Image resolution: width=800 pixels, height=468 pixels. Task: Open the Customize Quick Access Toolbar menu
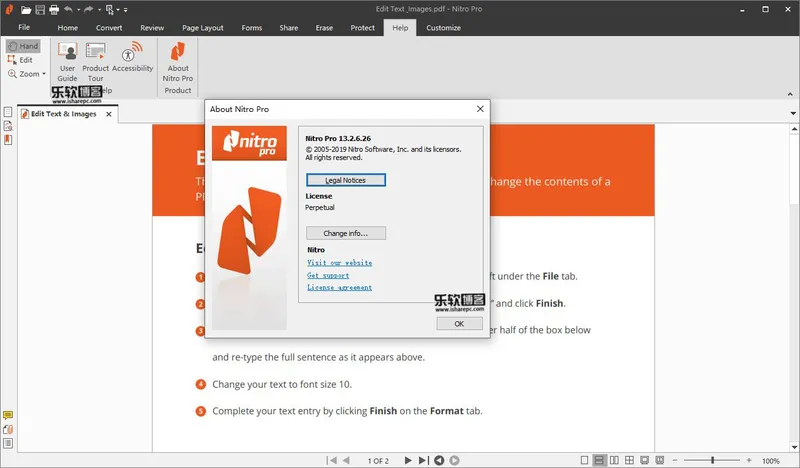coord(126,10)
